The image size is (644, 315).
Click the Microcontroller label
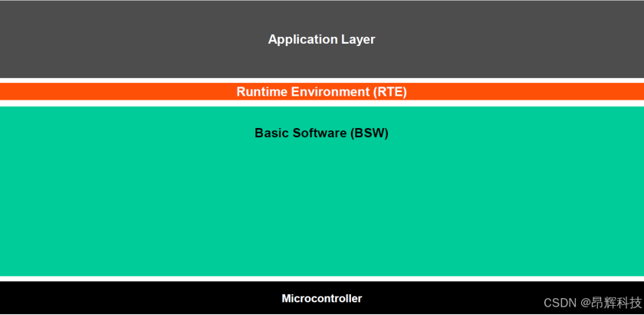pos(321,298)
